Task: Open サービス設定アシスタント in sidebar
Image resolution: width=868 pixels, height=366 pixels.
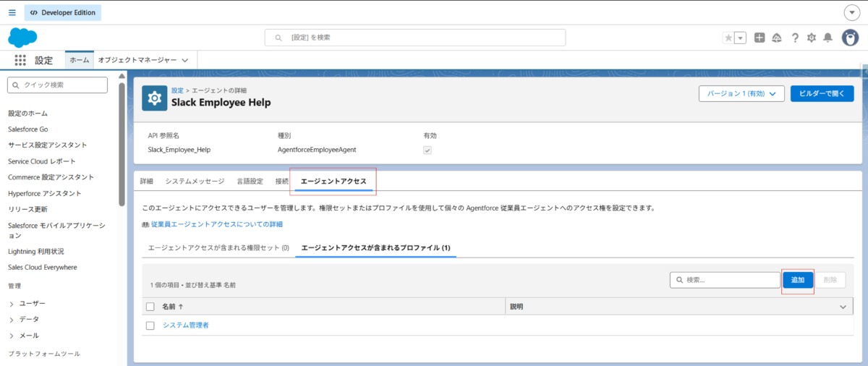Action: [x=48, y=145]
